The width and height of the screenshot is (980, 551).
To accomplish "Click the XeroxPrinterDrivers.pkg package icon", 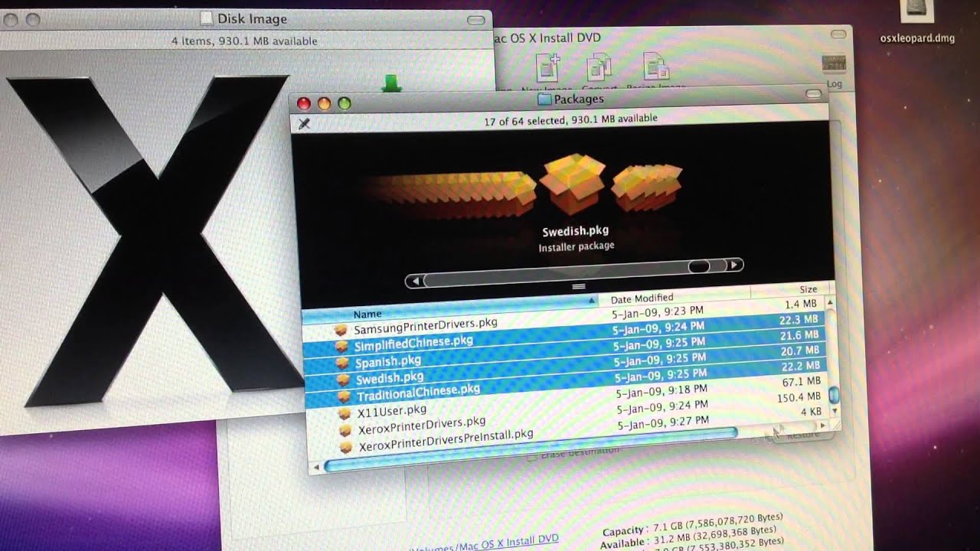I will coord(345,431).
